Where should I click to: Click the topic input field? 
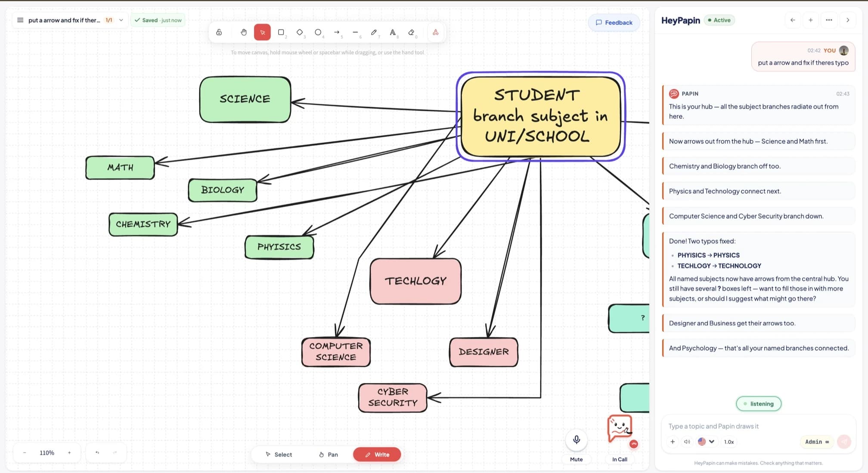pos(758,426)
